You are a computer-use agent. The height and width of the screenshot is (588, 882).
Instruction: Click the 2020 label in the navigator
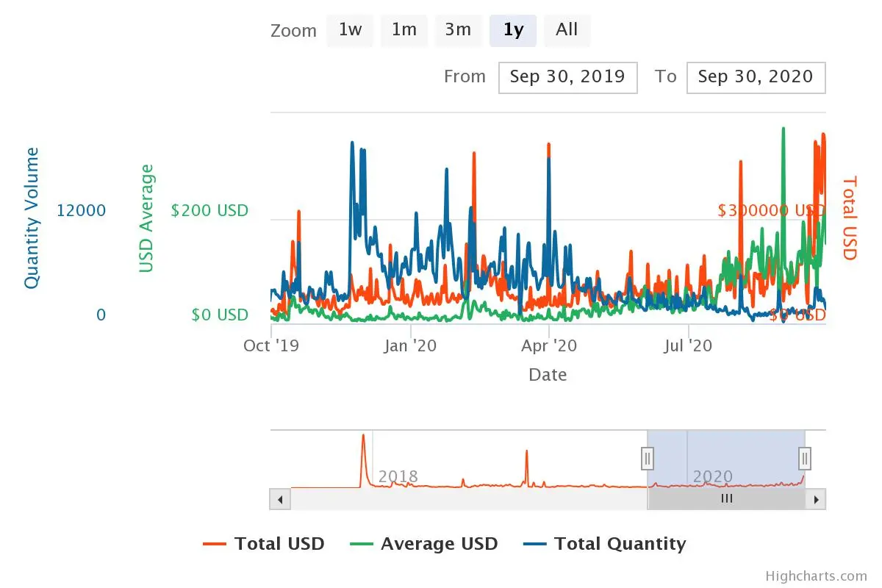714,476
